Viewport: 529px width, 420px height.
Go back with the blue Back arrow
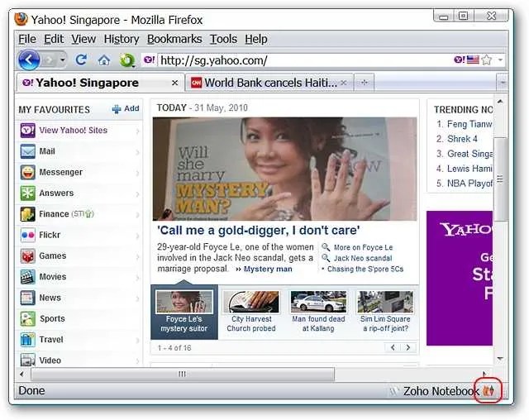pos(29,60)
